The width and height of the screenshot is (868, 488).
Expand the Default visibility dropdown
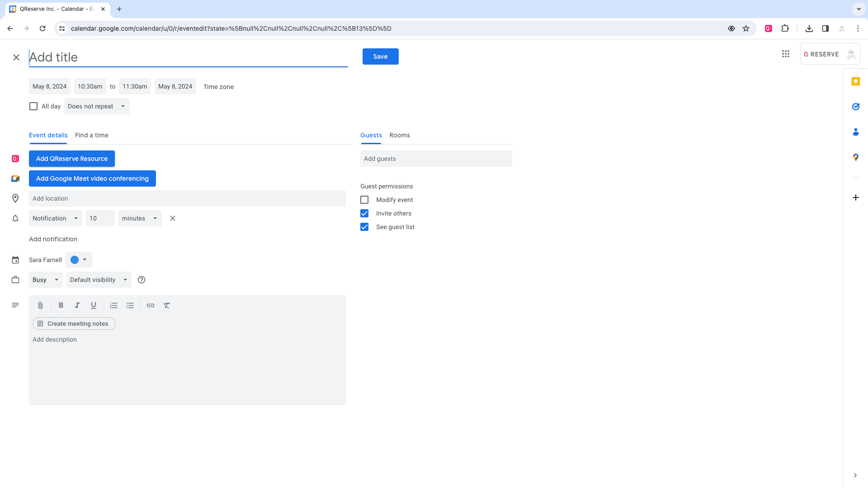pyautogui.click(x=99, y=280)
